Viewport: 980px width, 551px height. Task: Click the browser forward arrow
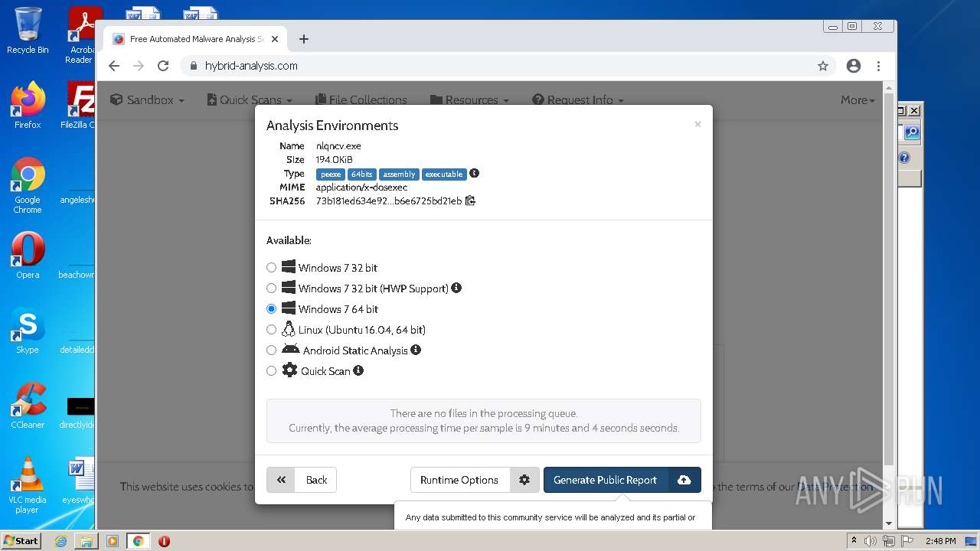pos(139,66)
